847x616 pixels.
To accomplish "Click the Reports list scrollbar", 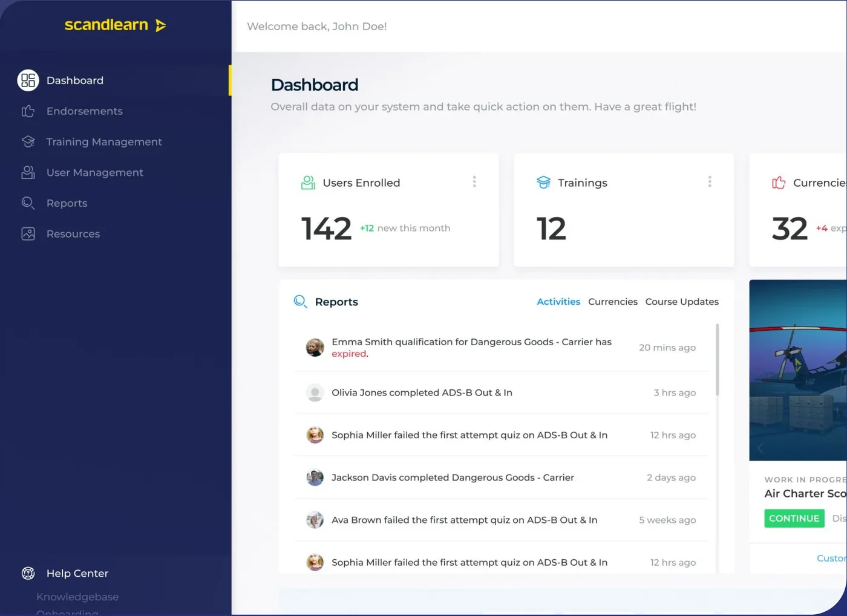I will (x=718, y=360).
